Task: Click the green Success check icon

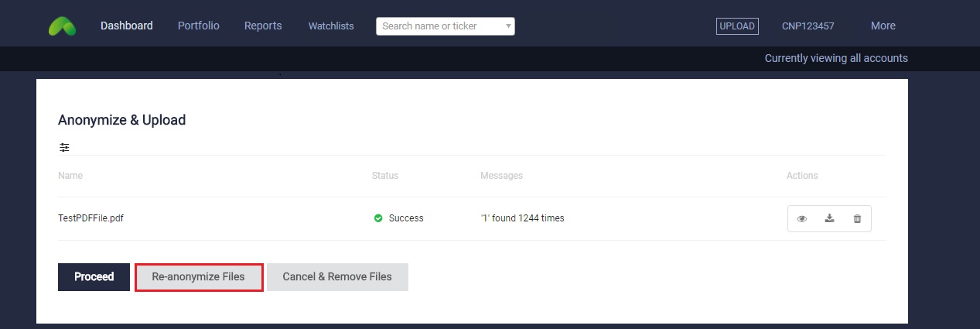Action: (x=378, y=218)
